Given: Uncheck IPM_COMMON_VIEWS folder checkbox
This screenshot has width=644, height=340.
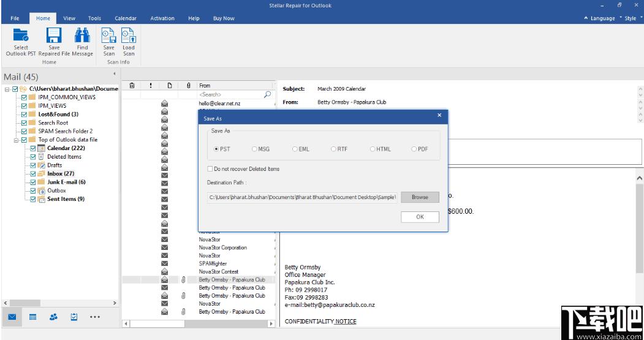Looking at the screenshot, I should pyautogui.click(x=25, y=97).
